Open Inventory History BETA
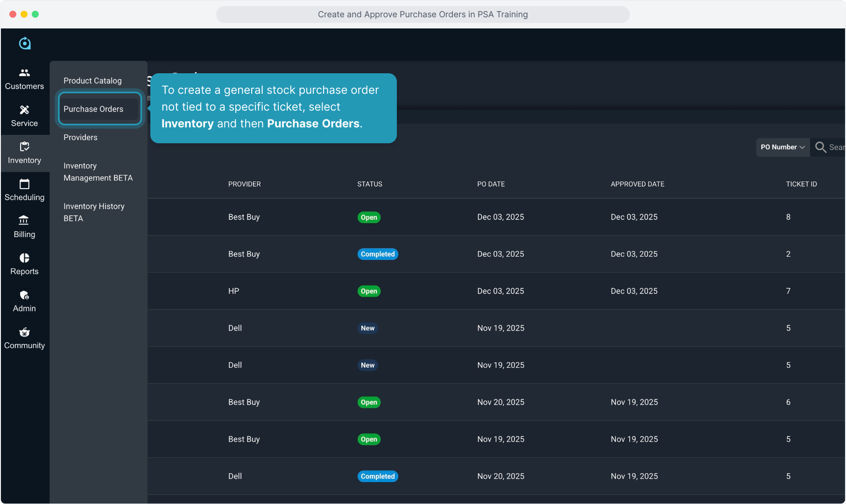Image resolution: width=846 pixels, height=504 pixels. (x=94, y=212)
